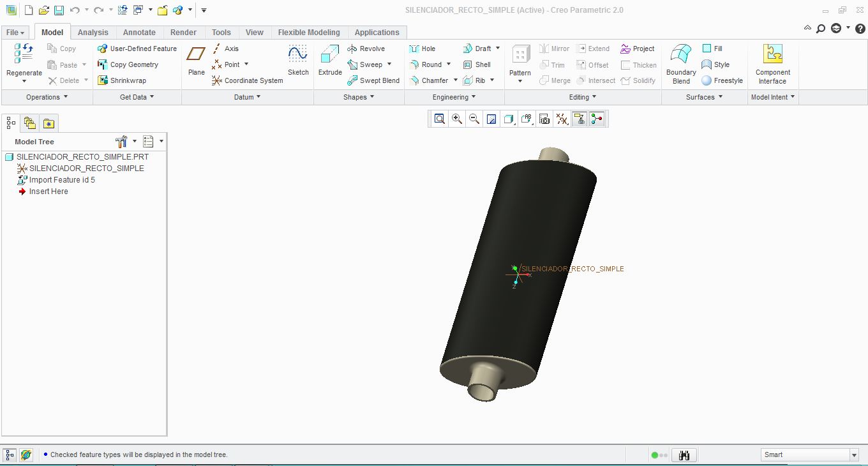The height and width of the screenshot is (466, 868).
Task: Click the Project tool
Action: pos(638,49)
